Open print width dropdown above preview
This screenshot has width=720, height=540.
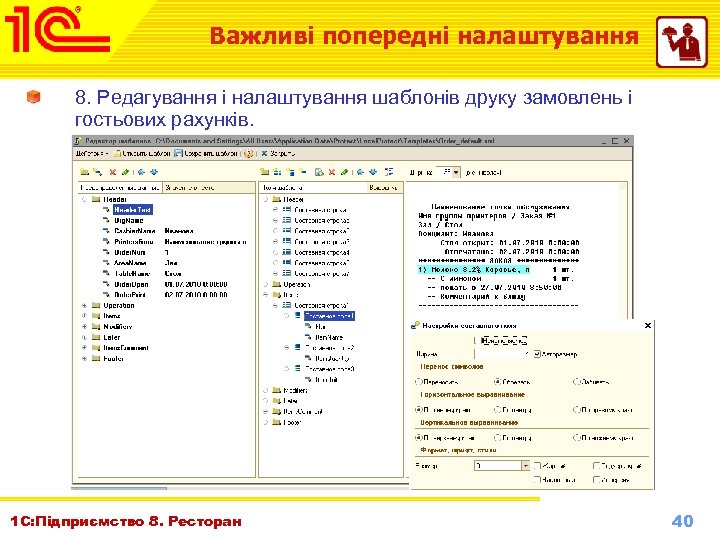pos(456,173)
